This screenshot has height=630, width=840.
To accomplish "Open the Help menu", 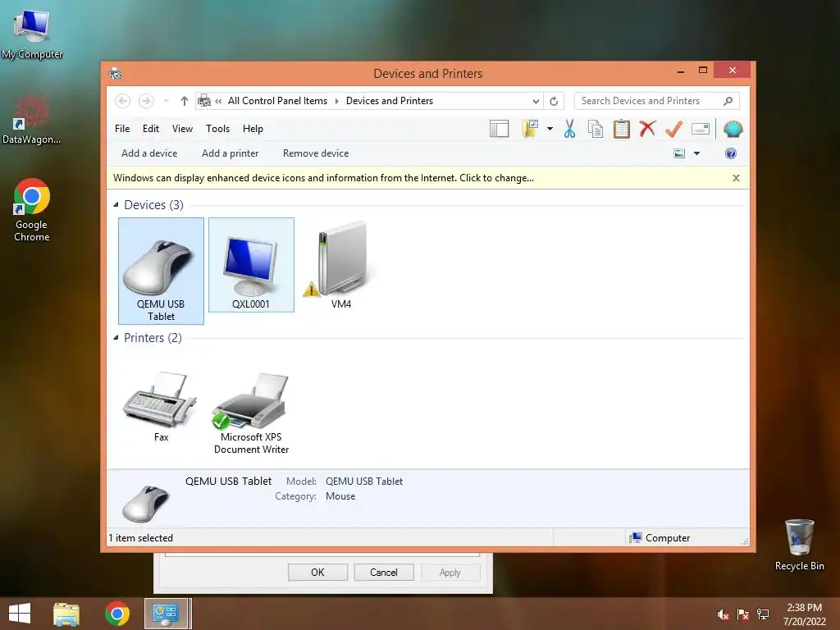I will 253,129.
